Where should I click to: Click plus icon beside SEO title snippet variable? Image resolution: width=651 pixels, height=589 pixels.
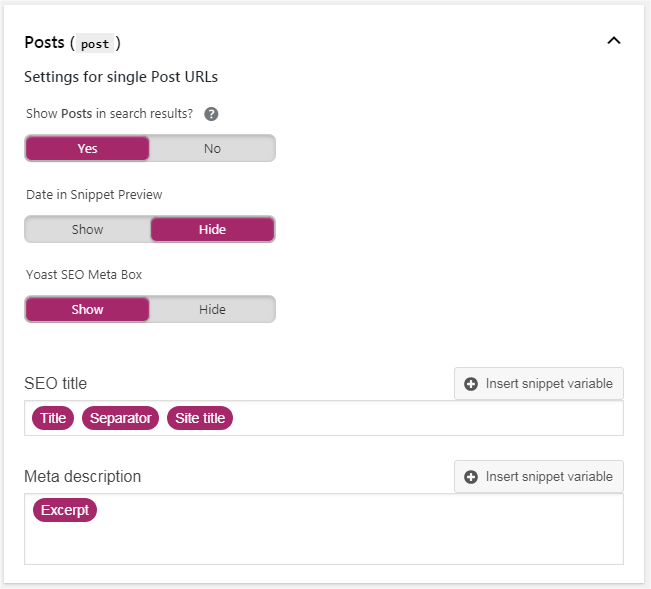470,384
